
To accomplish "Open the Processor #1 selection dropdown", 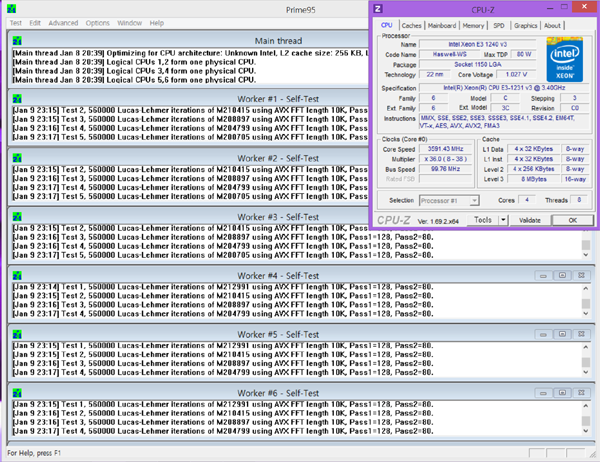I will [x=449, y=201].
